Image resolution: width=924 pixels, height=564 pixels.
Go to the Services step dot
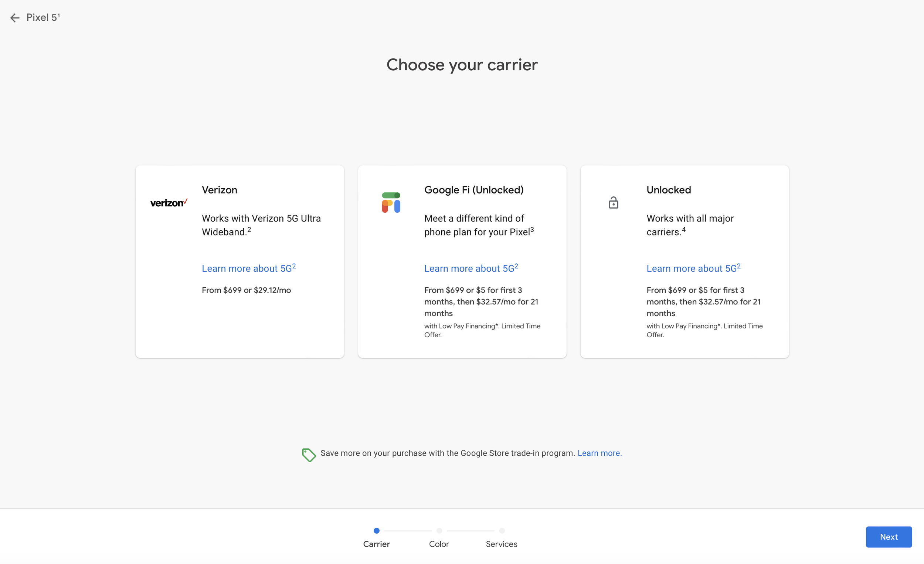[x=502, y=531]
